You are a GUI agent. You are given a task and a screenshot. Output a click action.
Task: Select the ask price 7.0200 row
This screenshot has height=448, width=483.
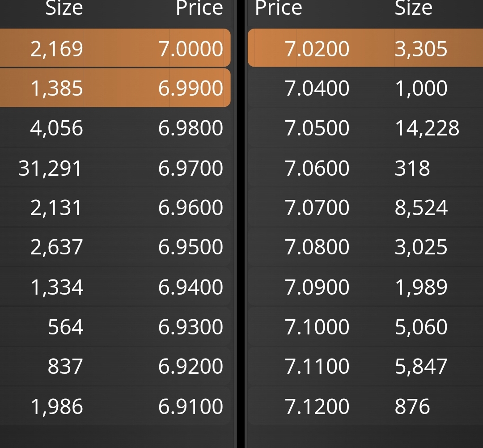point(365,48)
